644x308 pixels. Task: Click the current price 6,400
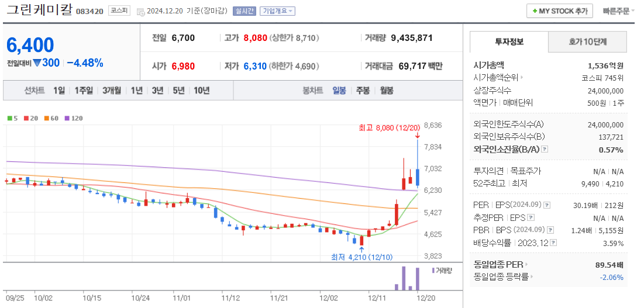pos(30,44)
